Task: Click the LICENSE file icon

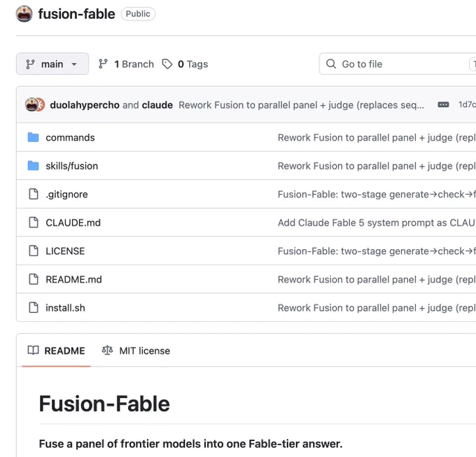Action: pyautogui.click(x=34, y=251)
